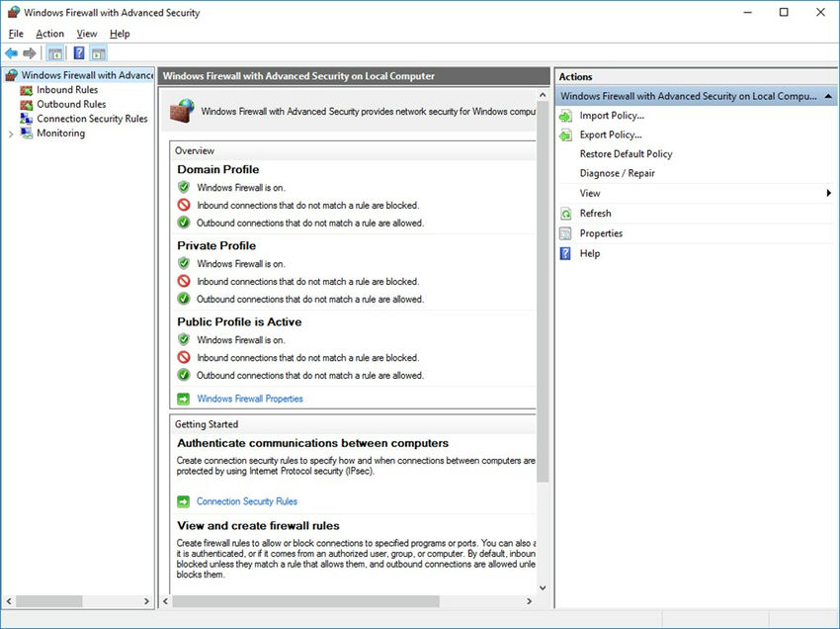Screen dimensions: 840x629
Task: Open the Action menu
Action: point(49,33)
